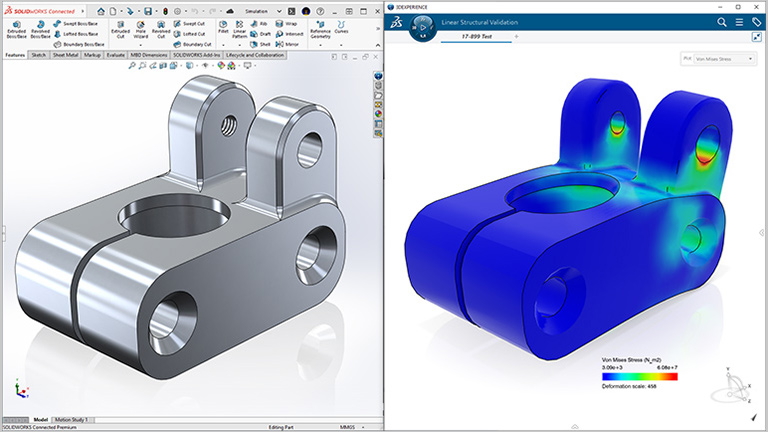Open the 3DEXPERIENCE hamburger menu

739,21
